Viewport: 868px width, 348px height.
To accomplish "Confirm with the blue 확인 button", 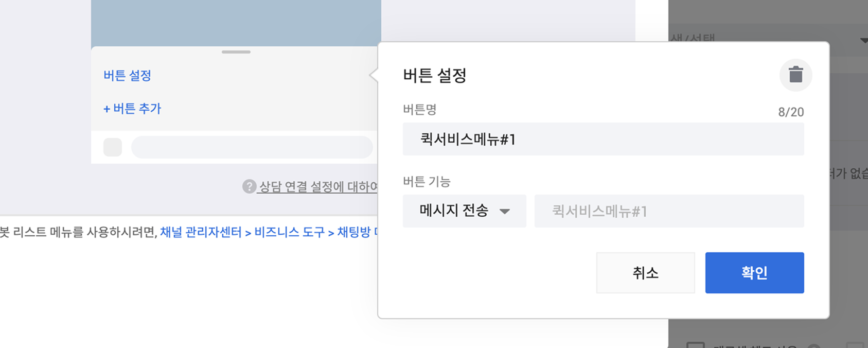I will click(754, 273).
